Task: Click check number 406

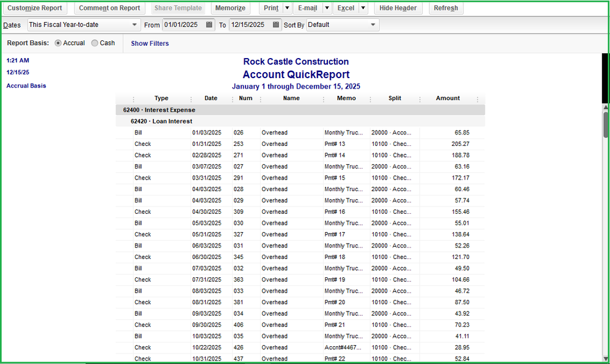Action: pos(239,324)
